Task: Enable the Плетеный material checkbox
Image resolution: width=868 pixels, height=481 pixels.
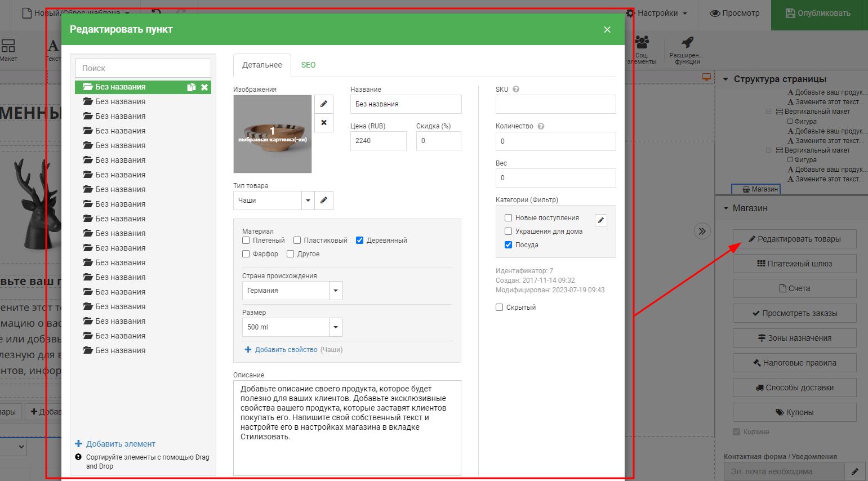Action: (x=246, y=240)
